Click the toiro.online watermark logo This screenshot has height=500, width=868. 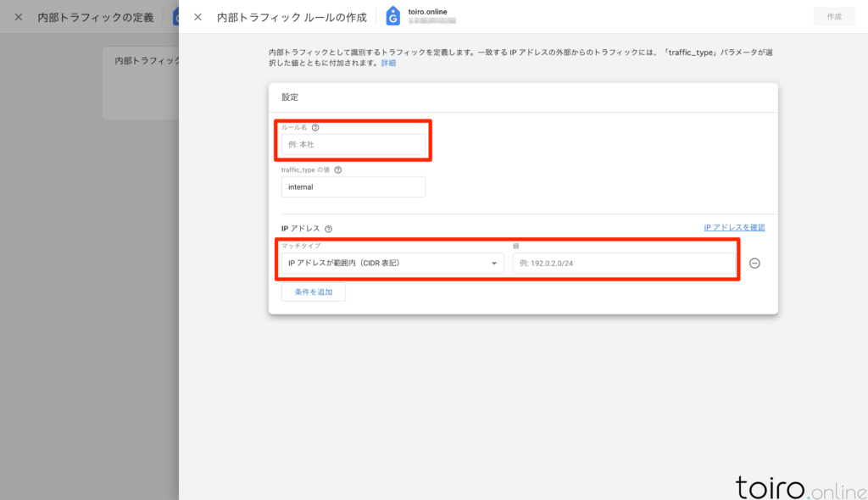tap(795, 486)
